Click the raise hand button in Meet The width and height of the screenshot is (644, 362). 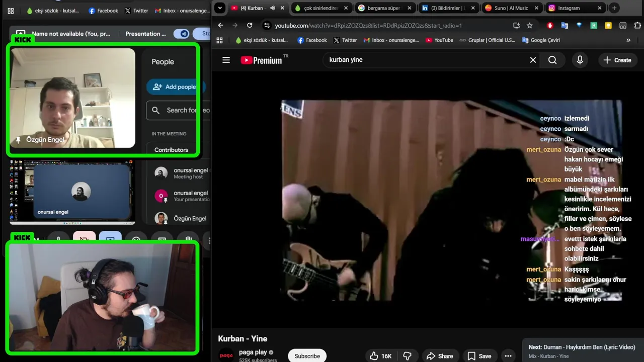point(189,239)
